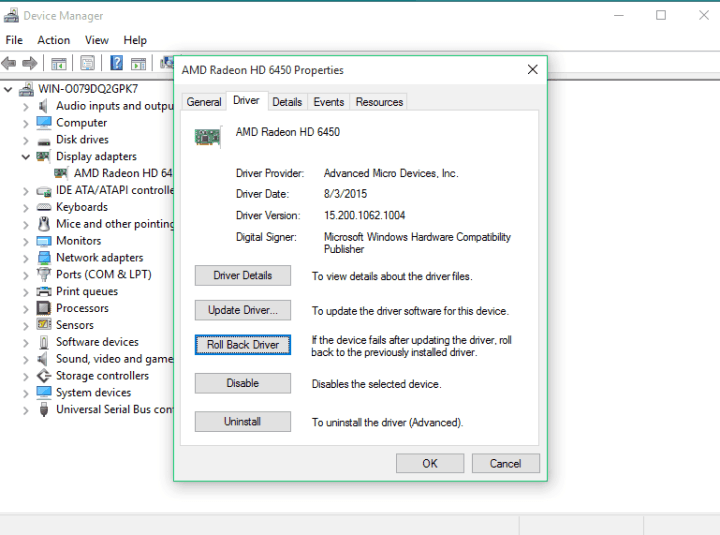
Task: Click the Uninstall button
Action: point(242,422)
